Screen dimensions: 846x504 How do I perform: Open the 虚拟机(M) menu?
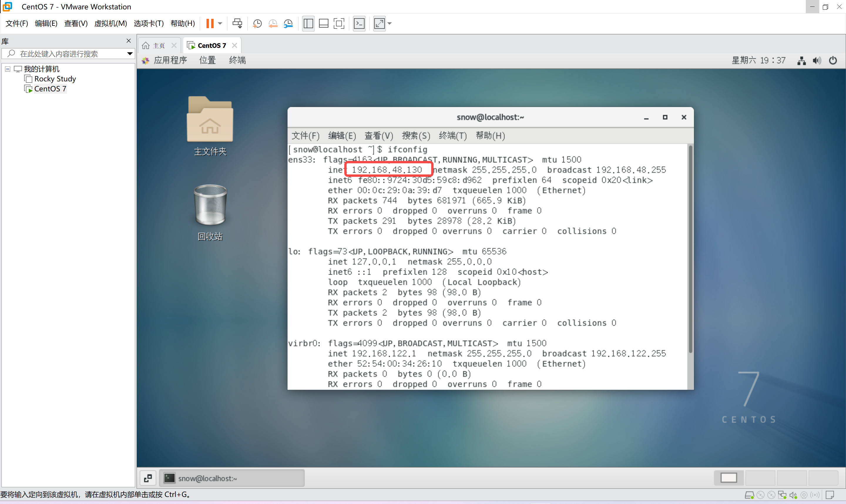(x=110, y=23)
